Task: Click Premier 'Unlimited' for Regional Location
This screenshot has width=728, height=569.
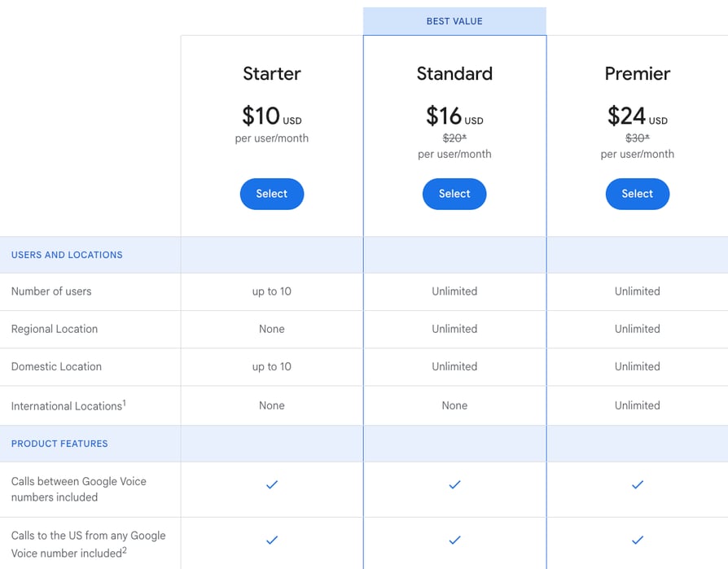Action: coord(638,329)
